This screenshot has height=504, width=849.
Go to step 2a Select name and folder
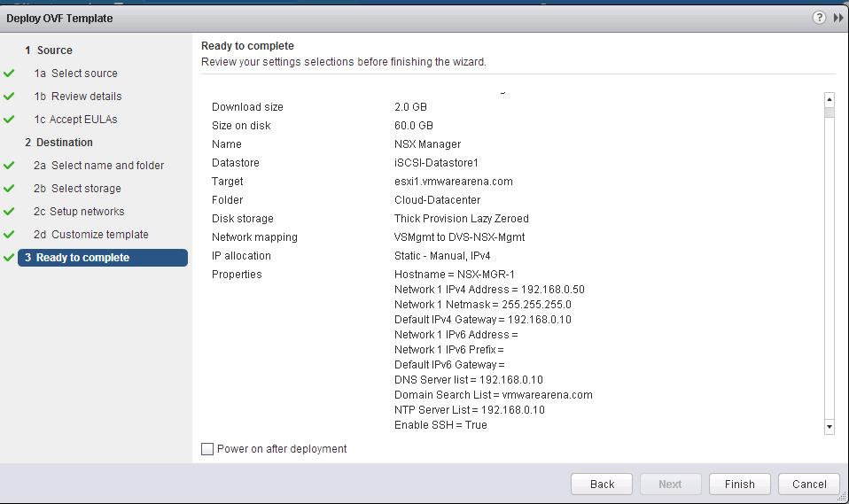tap(98, 165)
